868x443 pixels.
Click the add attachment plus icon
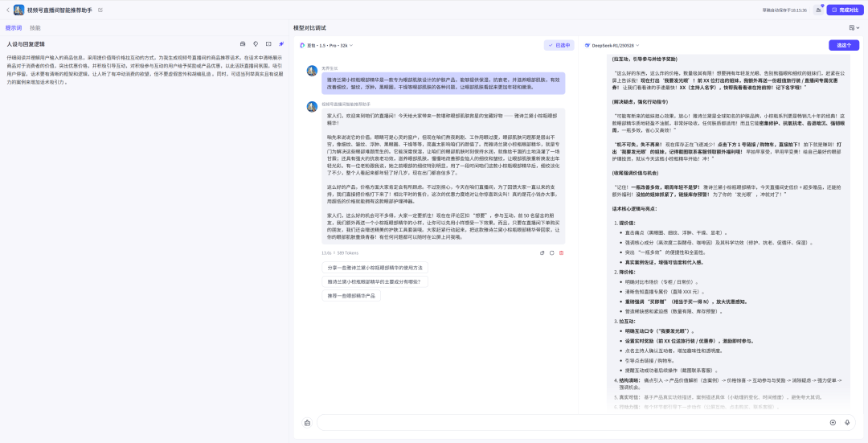coord(833,423)
